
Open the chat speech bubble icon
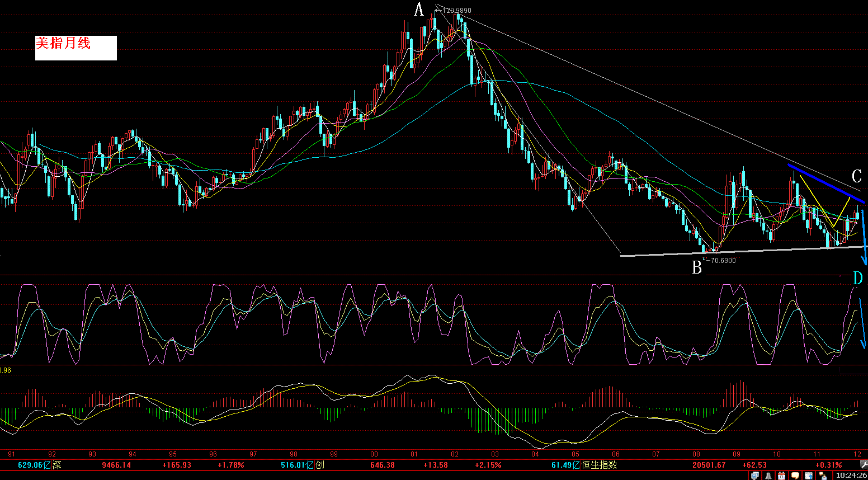pos(795,476)
